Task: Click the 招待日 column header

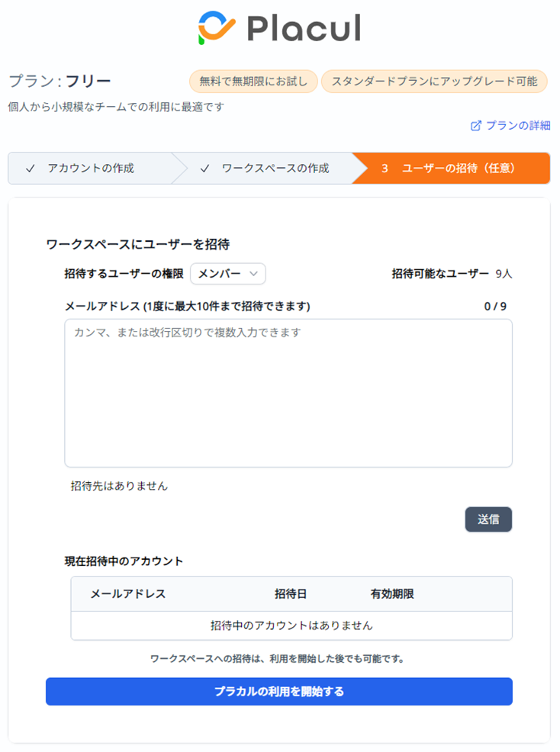Action: coord(291,594)
